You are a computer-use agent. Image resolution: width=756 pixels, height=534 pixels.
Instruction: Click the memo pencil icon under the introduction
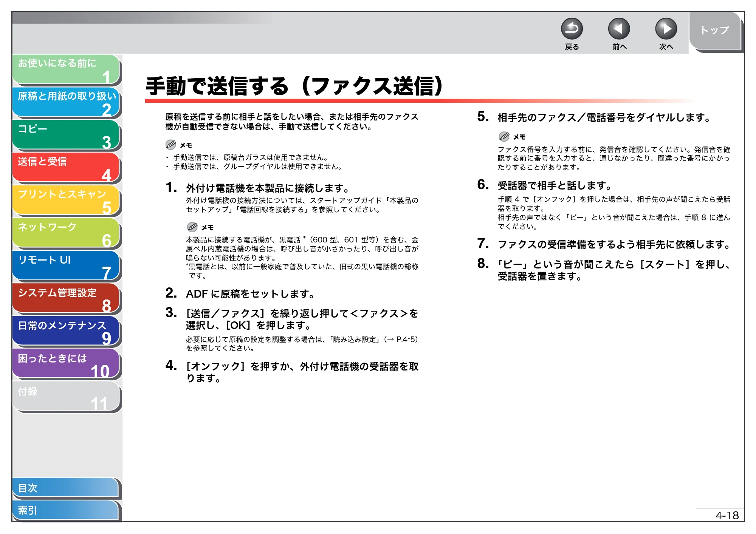click(x=170, y=145)
